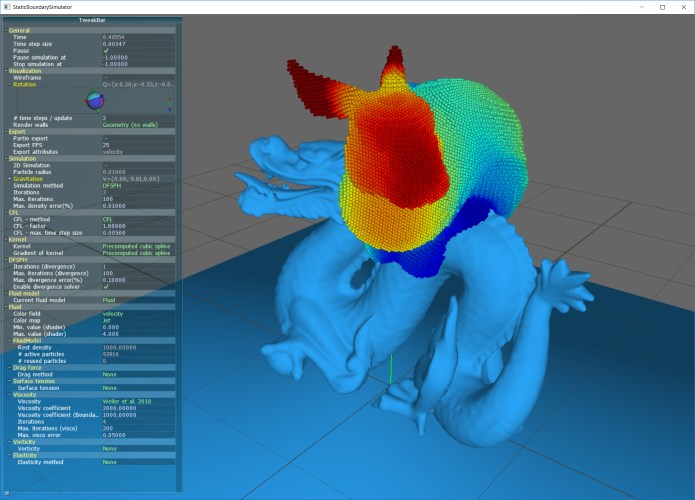Screen dimensions: 695x500
Task: Open CFL - method dropdown value
Action: pos(139,219)
